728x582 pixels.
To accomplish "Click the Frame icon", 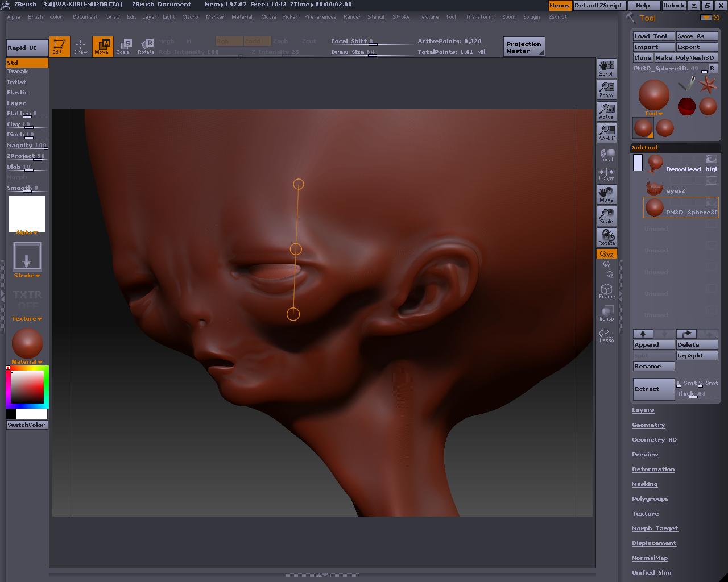I will [x=606, y=291].
